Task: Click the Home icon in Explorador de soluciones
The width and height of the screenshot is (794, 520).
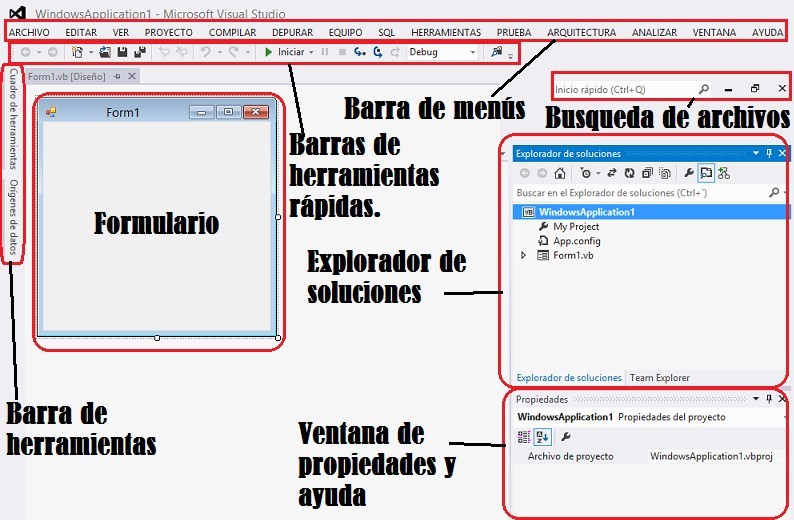Action: 560,173
